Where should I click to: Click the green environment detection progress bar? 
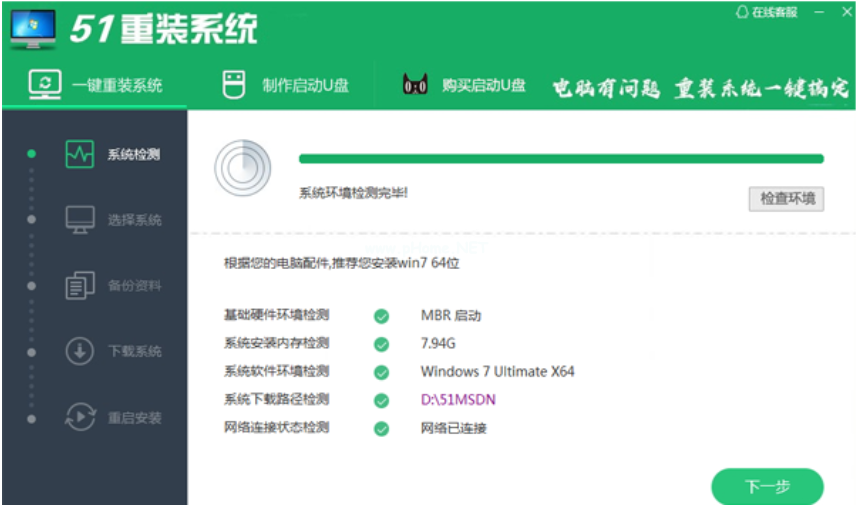coord(560,158)
